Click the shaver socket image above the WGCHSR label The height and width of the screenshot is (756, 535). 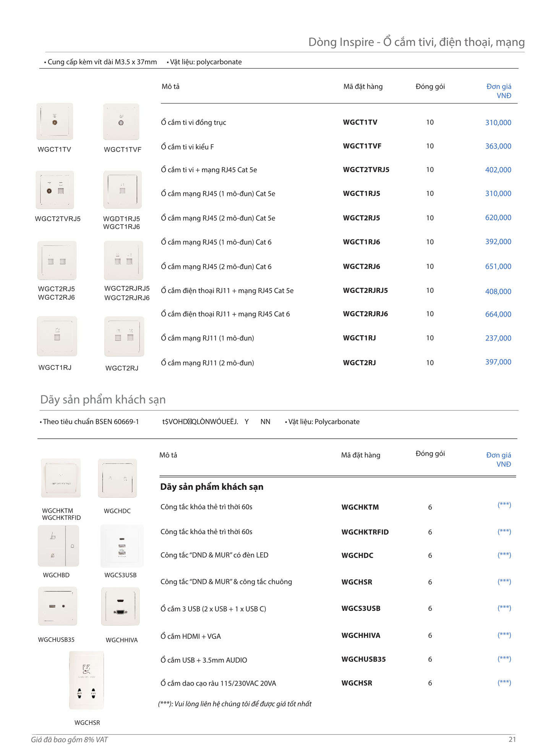[86, 680]
